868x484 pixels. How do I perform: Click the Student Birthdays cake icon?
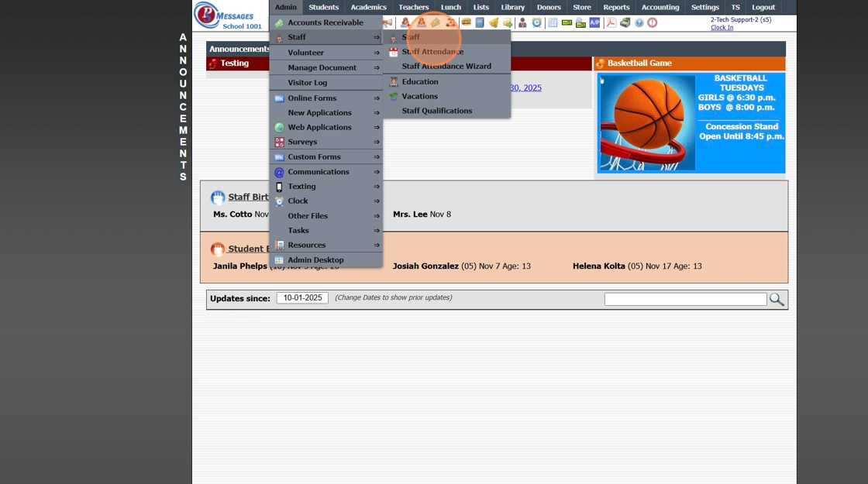(x=218, y=249)
